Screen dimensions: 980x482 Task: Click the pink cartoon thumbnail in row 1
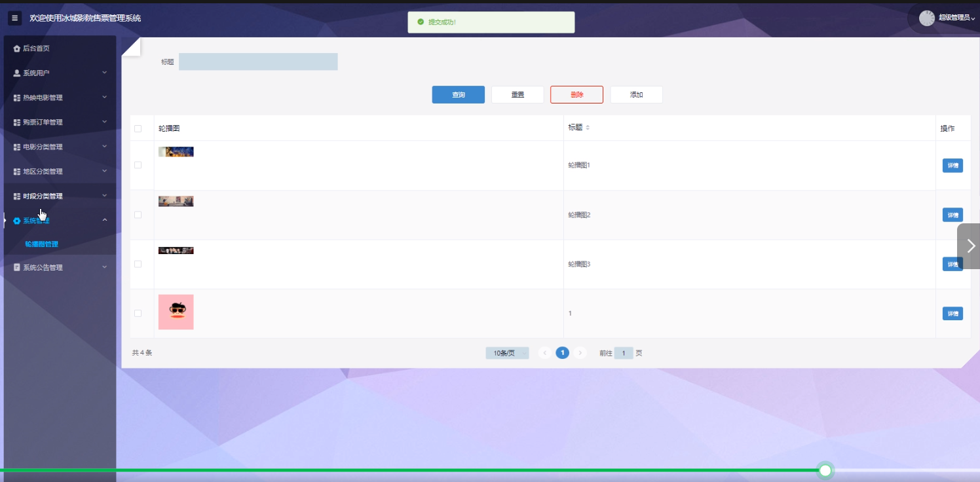(x=176, y=312)
